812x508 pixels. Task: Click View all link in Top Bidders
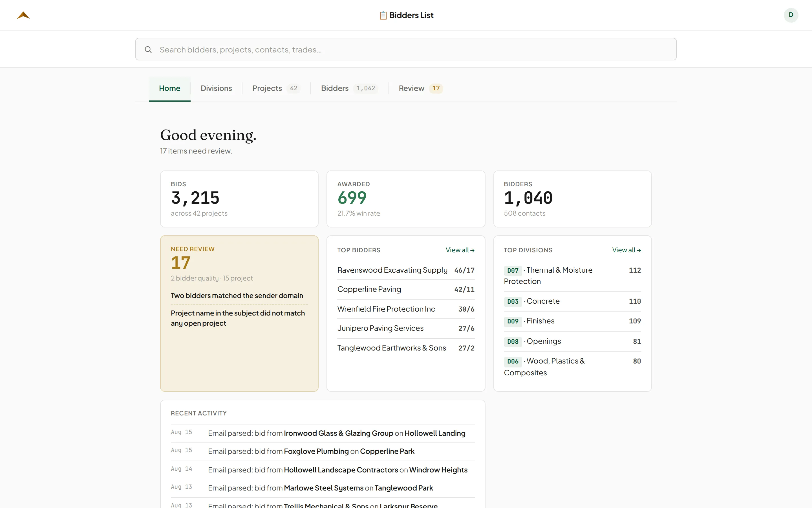coord(460,250)
